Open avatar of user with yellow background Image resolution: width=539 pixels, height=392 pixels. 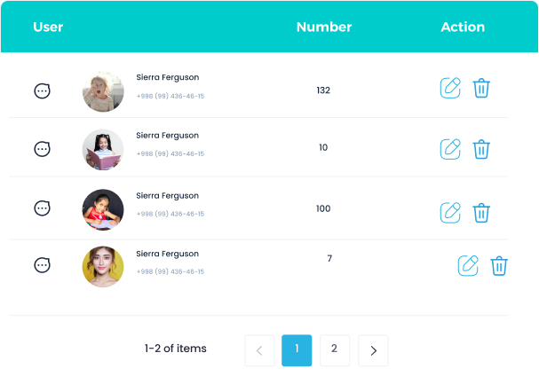pyautogui.click(x=103, y=266)
